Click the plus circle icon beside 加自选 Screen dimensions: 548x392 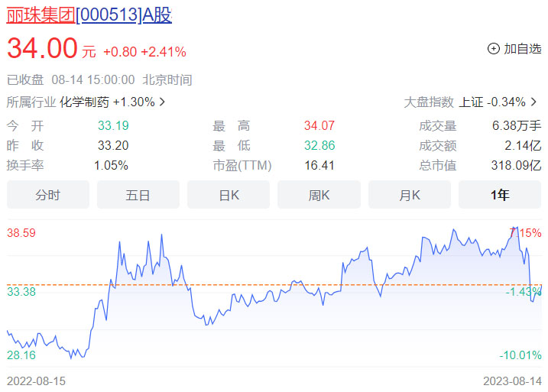[x=493, y=49]
